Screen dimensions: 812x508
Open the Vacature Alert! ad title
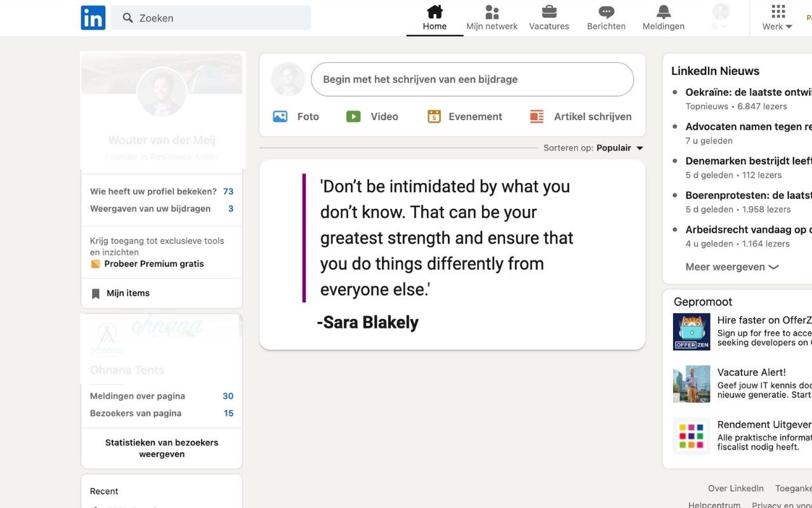click(x=752, y=372)
